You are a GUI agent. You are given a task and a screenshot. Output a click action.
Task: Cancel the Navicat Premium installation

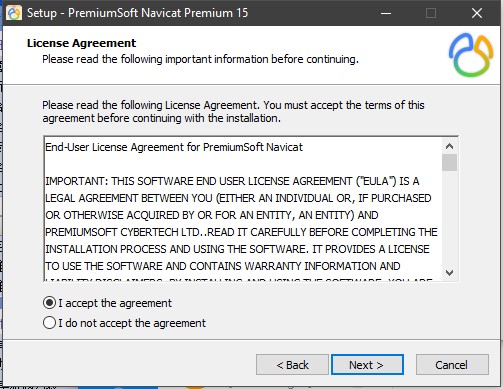pos(452,365)
